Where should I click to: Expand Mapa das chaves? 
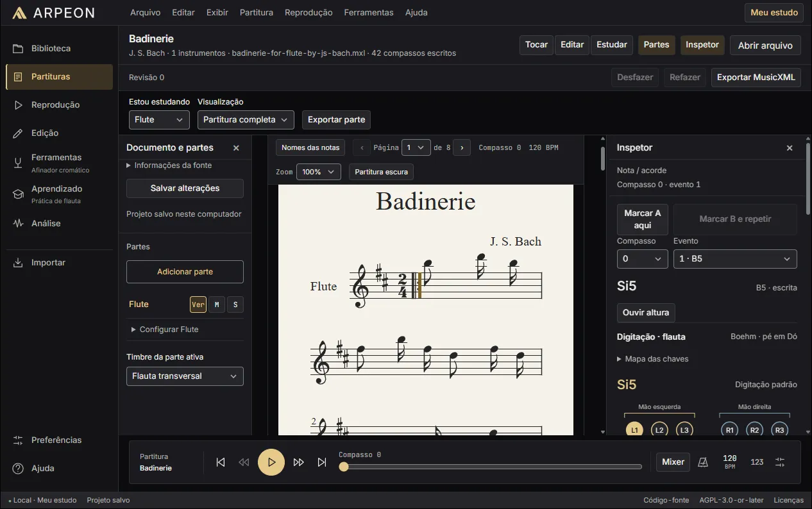(x=653, y=359)
